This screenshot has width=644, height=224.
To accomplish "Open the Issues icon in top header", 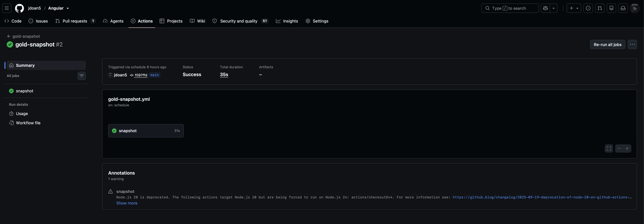I will [x=588, y=8].
